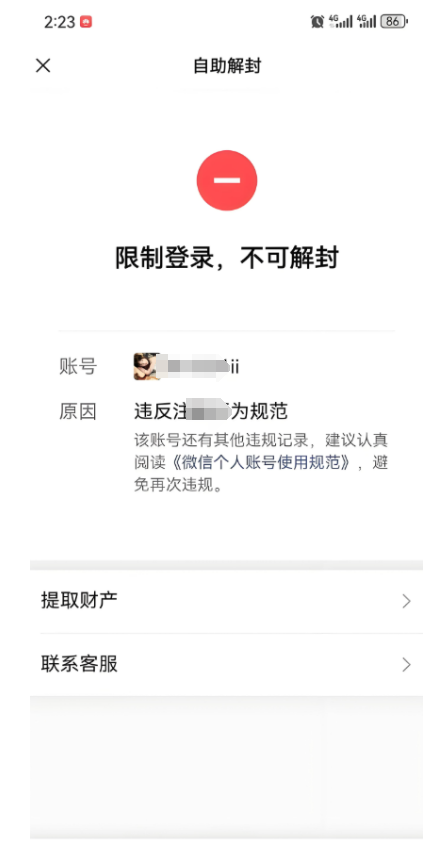Viewport: 425px width, 851px height.
Task: Tap the 2:23 clock in status bar
Action: click(x=60, y=22)
